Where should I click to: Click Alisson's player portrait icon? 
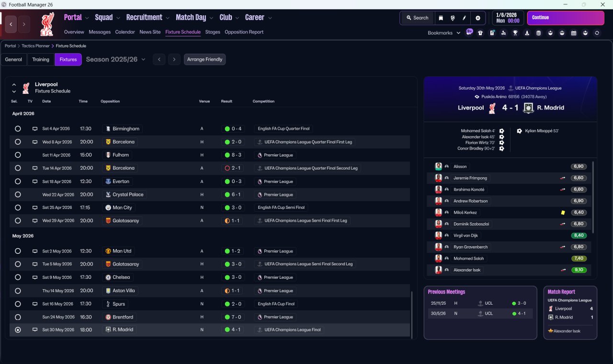pos(438,166)
